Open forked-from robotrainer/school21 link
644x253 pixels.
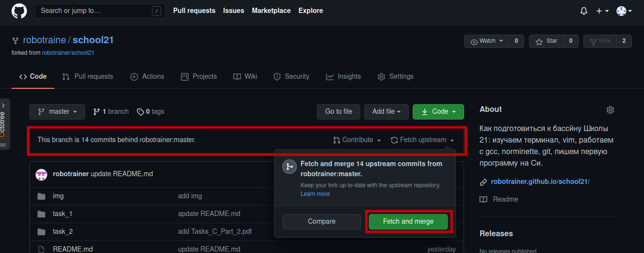click(x=68, y=53)
